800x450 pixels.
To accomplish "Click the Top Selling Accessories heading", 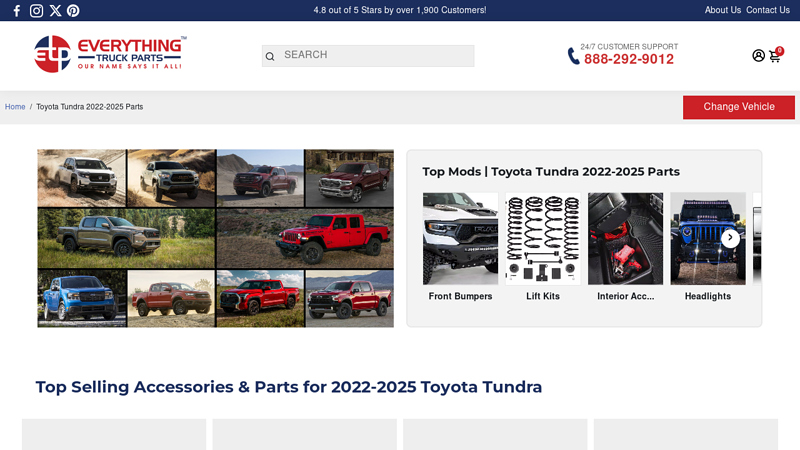I will [x=289, y=387].
